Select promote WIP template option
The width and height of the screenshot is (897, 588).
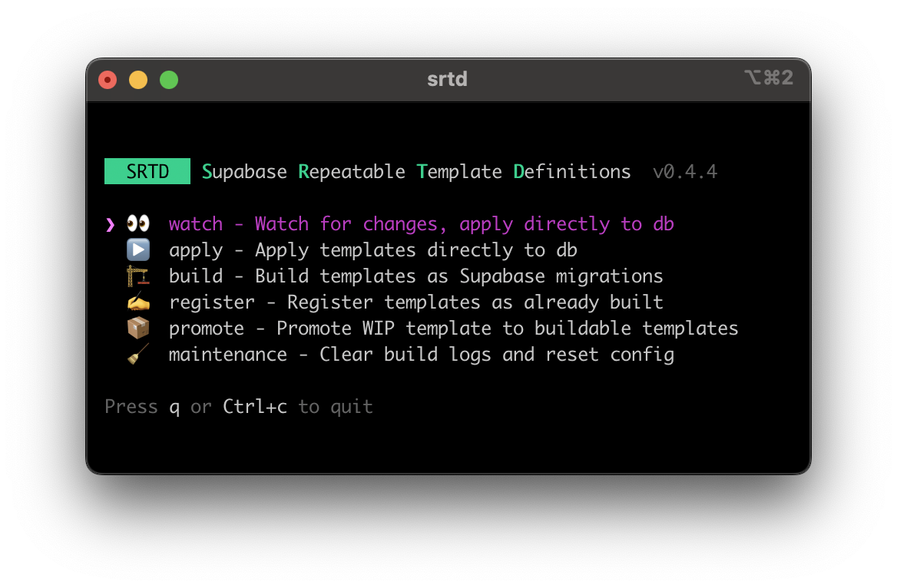tap(454, 329)
